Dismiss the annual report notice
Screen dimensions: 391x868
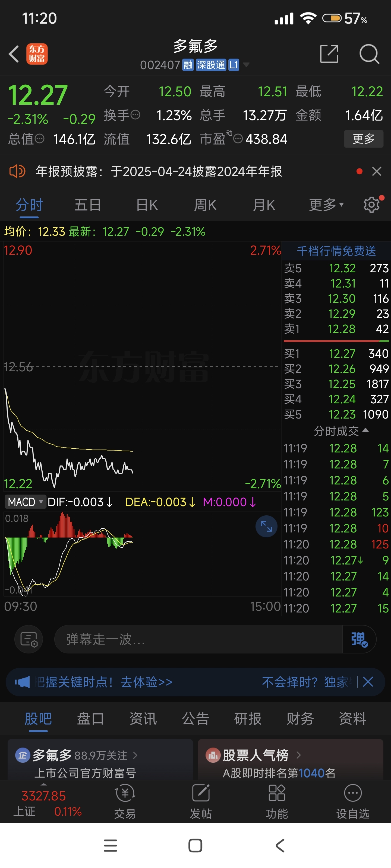click(x=377, y=171)
